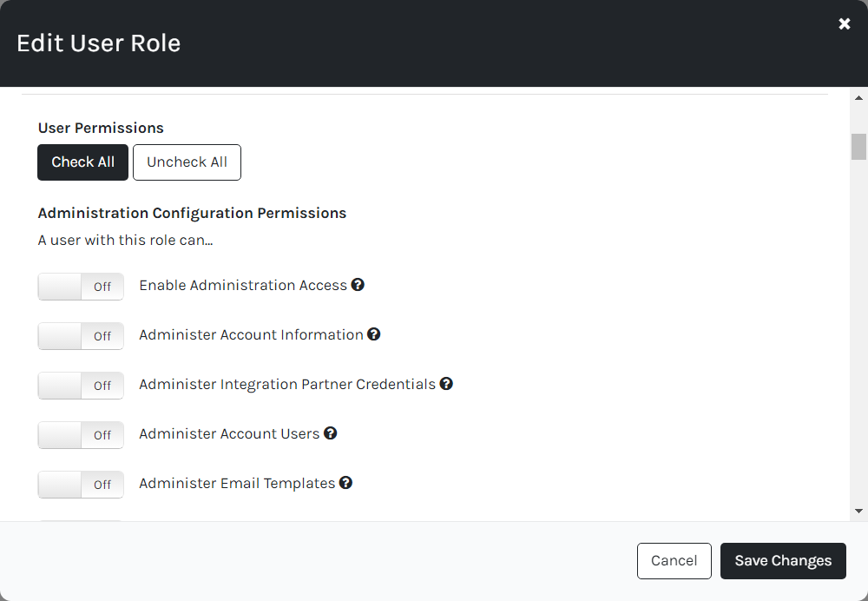
Task: Save Changes to the user role
Action: [x=783, y=561]
